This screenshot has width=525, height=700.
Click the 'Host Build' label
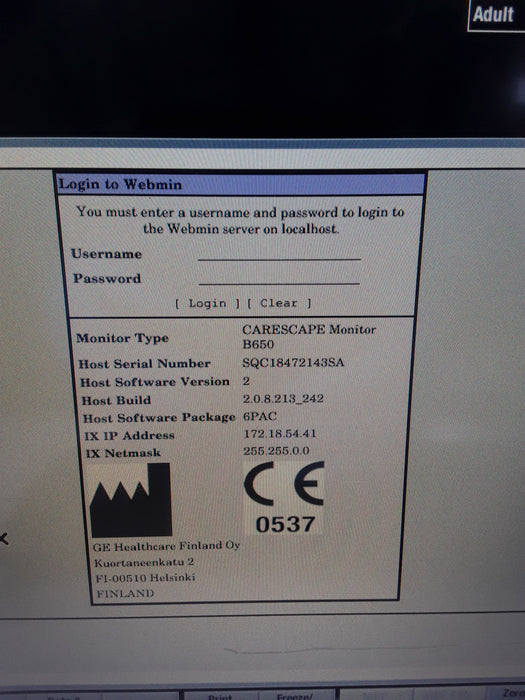pos(116,400)
